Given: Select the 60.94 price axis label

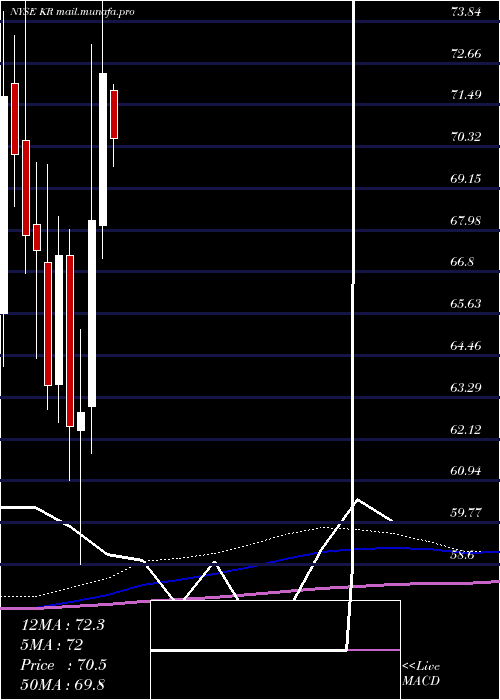Looking at the screenshot, I should pos(466,471).
